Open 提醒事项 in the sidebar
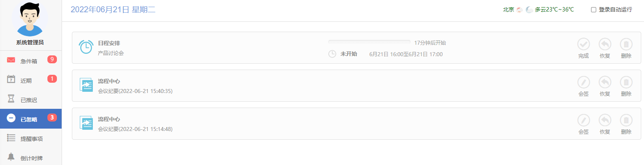644x165 pixels. coord(31,138)
